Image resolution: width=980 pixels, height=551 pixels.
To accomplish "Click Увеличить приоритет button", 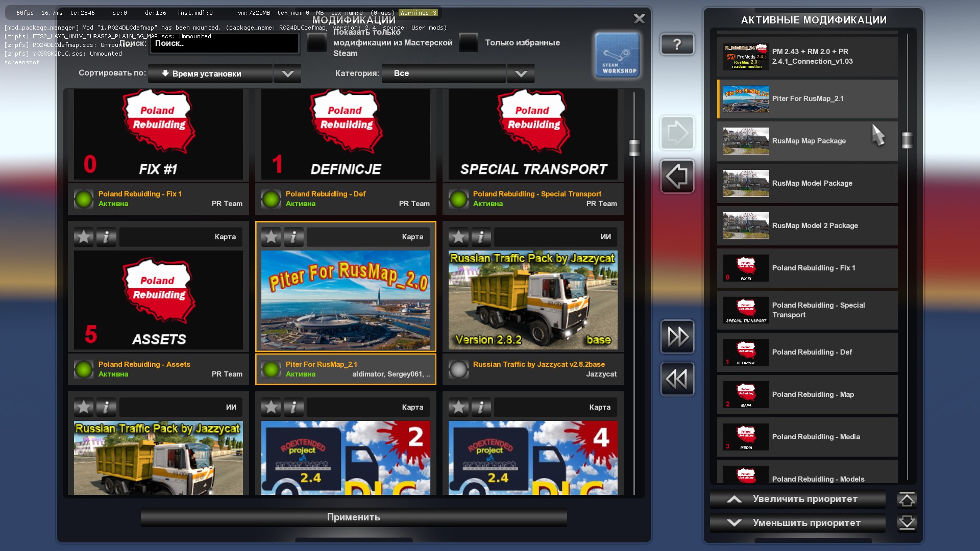I will (x=797, y=499).
